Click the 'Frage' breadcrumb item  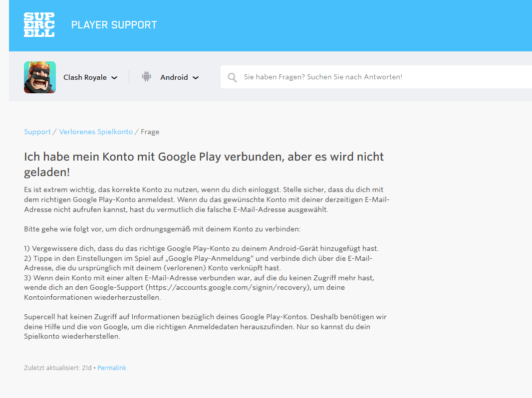point(150,132)
